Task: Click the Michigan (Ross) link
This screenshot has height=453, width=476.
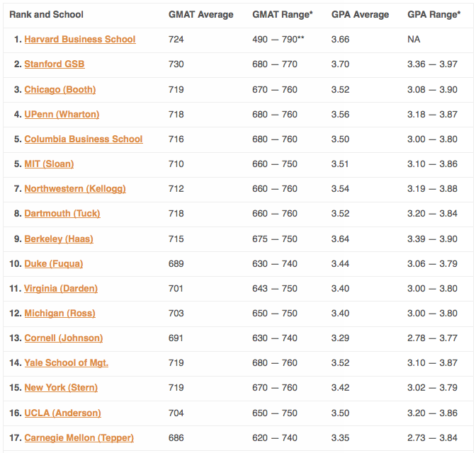Action: (x=59, y=314)
